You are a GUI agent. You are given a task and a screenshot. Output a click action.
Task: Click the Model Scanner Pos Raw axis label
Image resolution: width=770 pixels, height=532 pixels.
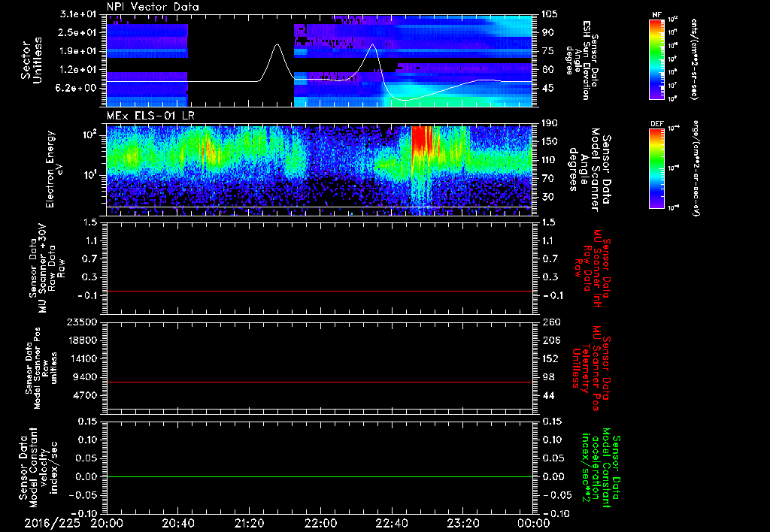click(x=41, y=368)
